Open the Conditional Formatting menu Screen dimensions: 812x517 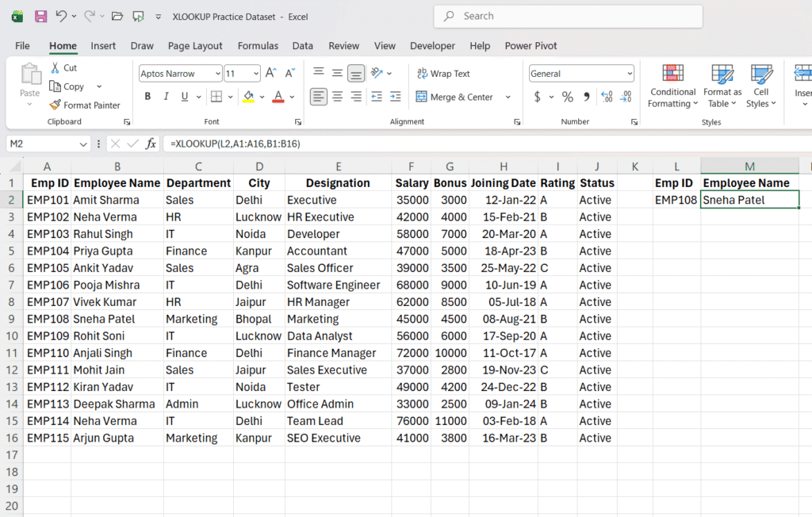[x=672, y=86]
